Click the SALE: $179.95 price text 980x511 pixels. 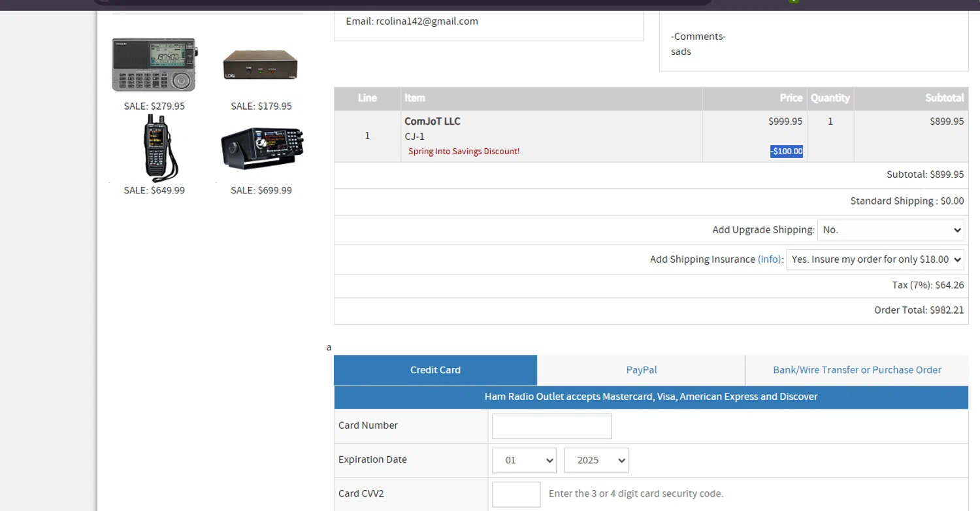(261, 106)
